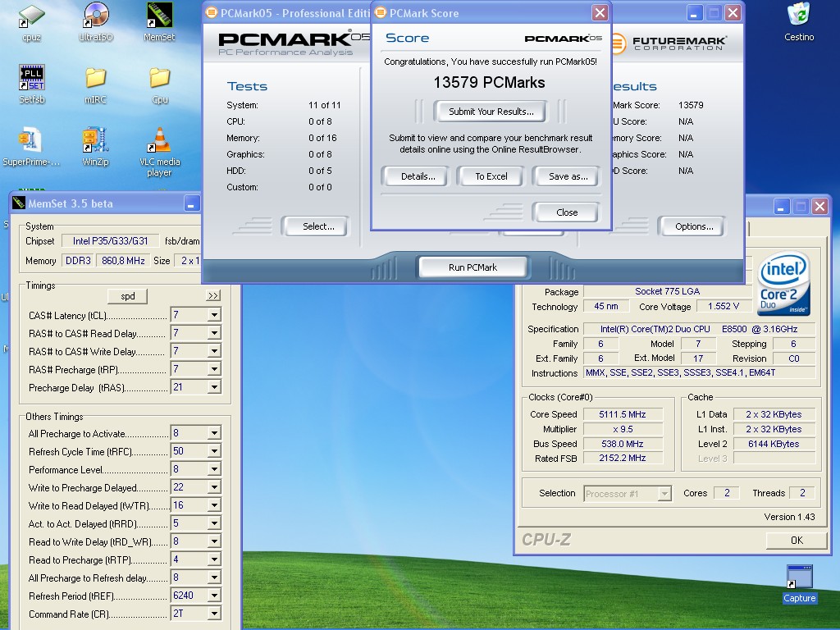Click the Instructions MMX, SSE list field
Viewport: 840px width, 630px height.
pos(700,372)
